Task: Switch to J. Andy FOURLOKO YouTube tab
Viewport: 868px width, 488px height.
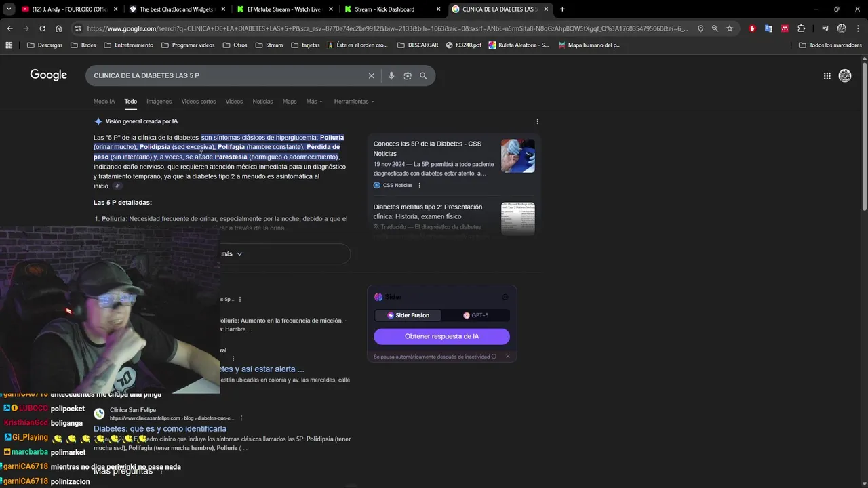Action: pyautogui.click(x=68, y=9)
